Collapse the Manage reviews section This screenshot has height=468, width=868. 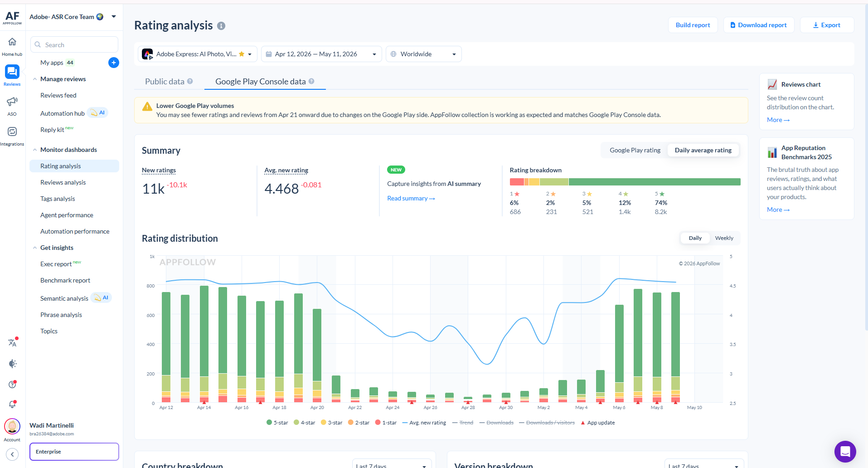(35, 79)
